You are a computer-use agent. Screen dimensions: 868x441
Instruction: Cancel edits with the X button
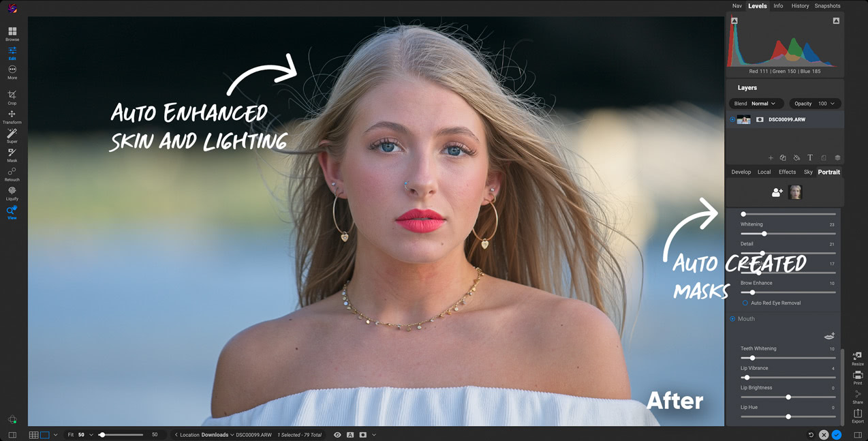[x=824, y=435]
